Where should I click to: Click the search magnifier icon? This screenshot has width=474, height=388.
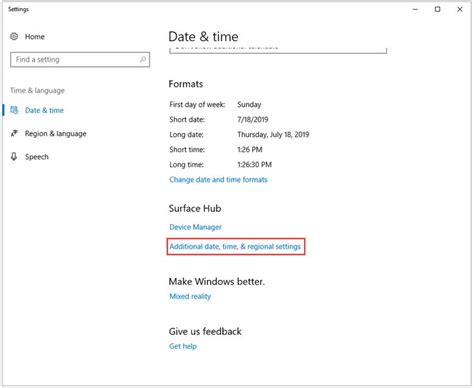pos(143,60)
